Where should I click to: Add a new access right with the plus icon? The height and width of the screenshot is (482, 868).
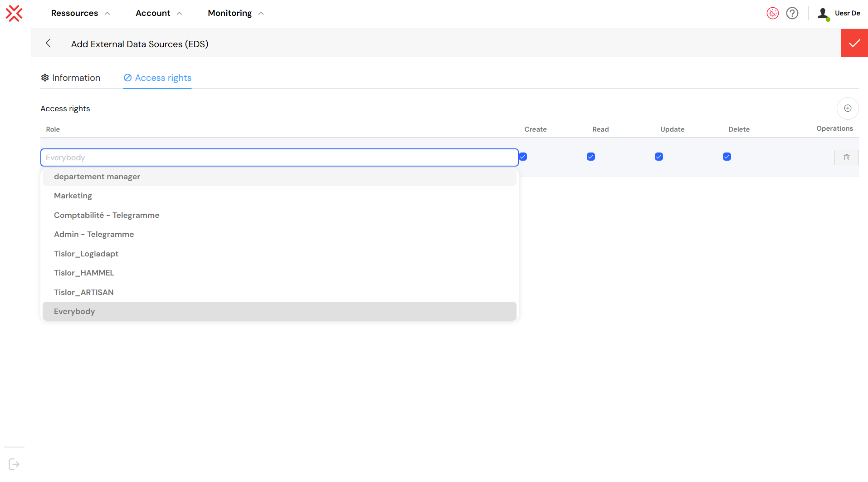pos(848,108)
